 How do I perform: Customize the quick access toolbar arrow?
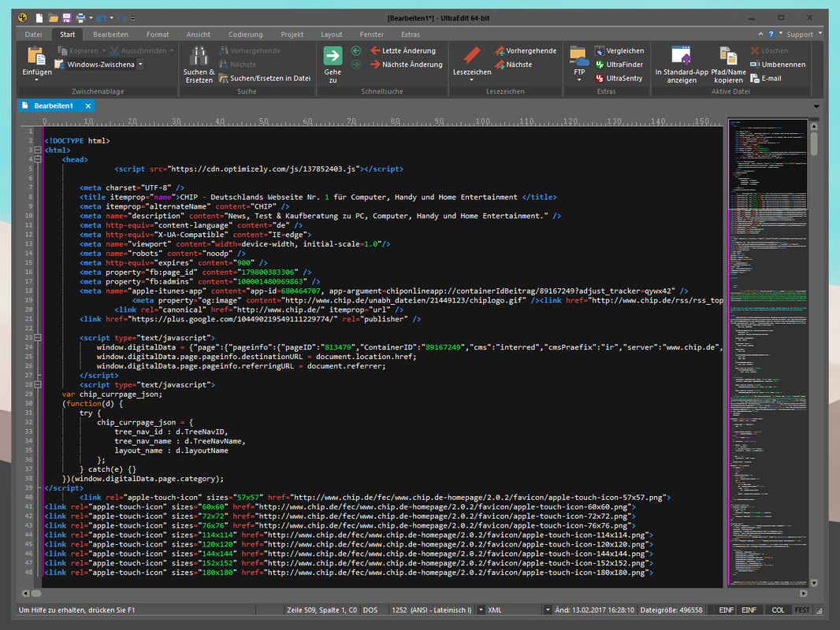[x=133, y=18]
